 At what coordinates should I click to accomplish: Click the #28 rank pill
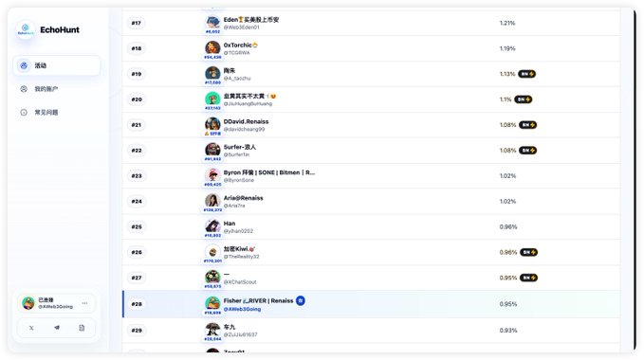(137, 304)
